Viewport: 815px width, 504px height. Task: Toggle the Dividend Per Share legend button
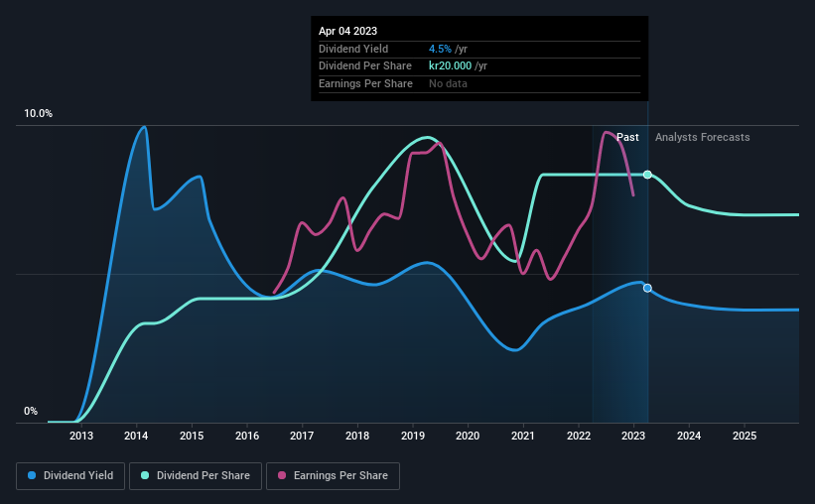point(196,476)
